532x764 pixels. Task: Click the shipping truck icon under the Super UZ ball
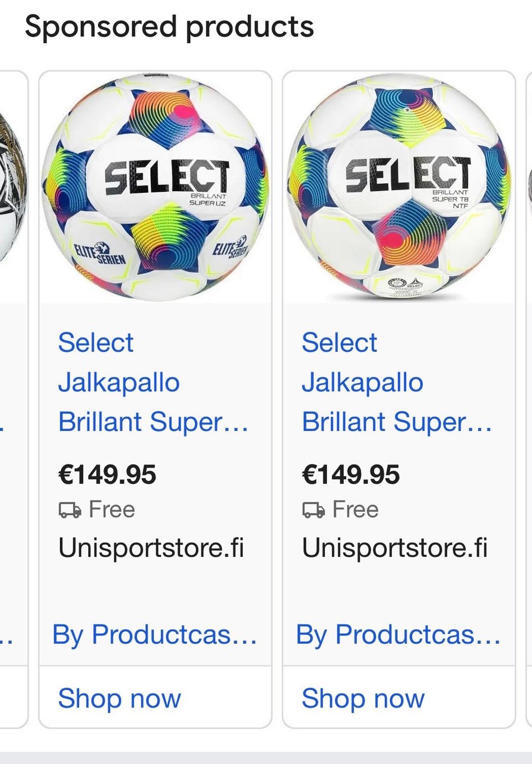(x=70, y=510)
